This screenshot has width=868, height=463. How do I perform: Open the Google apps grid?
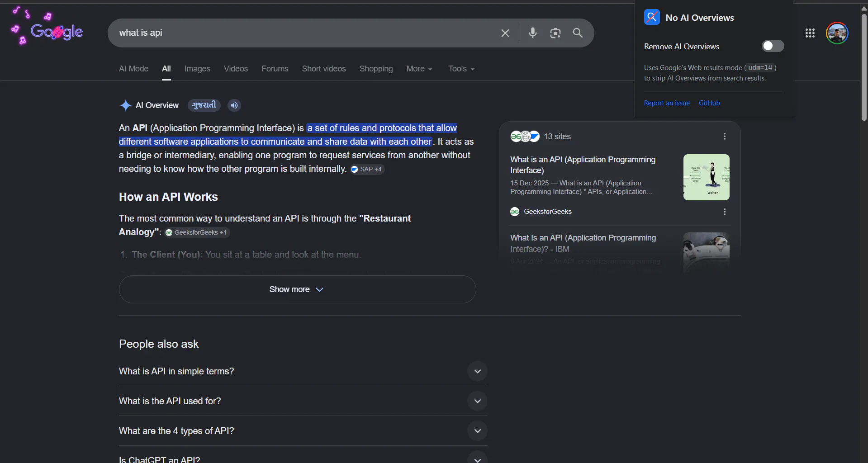(810, 33)
